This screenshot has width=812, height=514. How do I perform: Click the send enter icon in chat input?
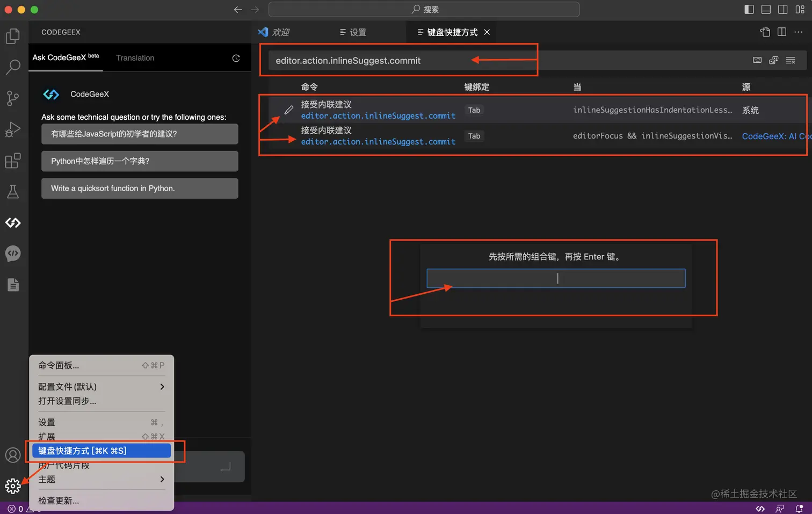click(x=226, y=467)
